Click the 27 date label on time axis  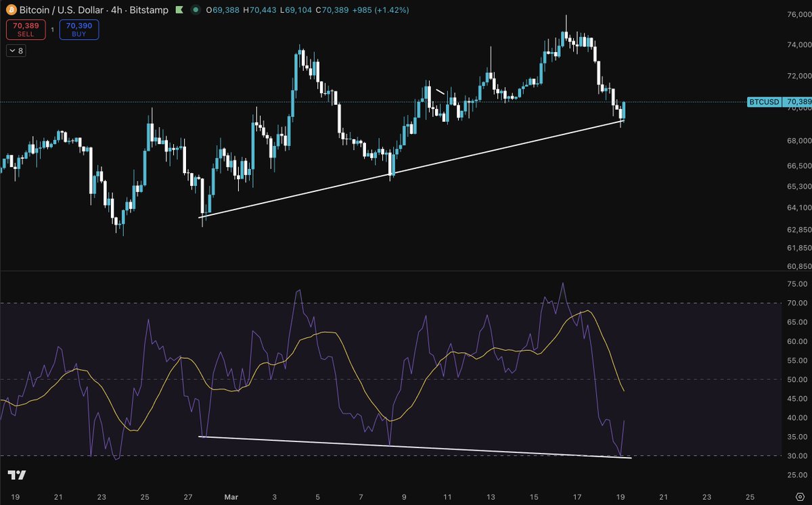click(187, 497)
